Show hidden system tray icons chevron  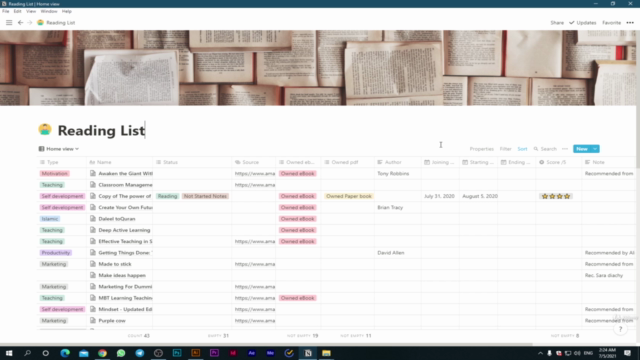click(x=540, y=353)
